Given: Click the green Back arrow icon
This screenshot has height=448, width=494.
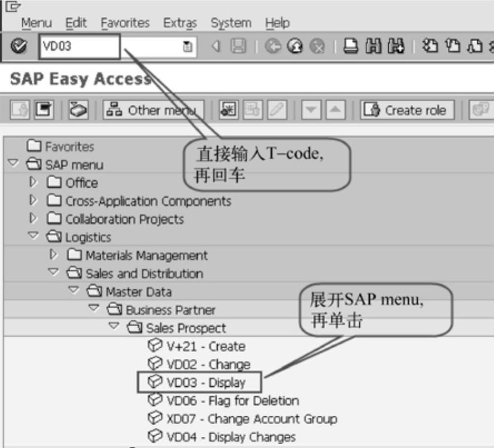Looking at the screenshot, I should tap(273, 46).
